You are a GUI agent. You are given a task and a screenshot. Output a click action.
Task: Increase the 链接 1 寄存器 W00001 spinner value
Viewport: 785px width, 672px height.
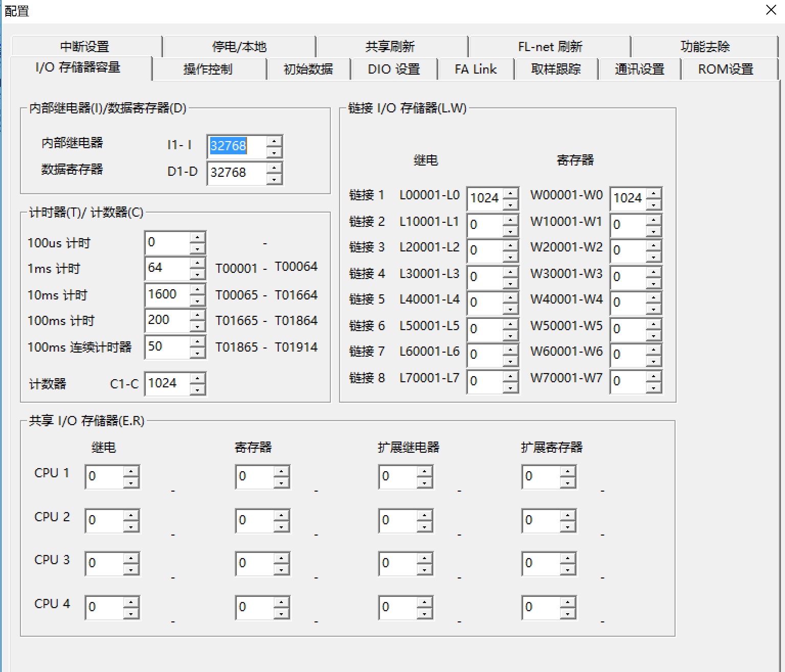coord(654,193)
